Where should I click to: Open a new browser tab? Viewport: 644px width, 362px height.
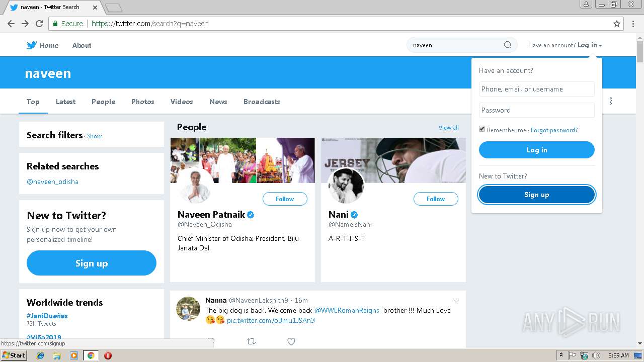coord(114,8)
